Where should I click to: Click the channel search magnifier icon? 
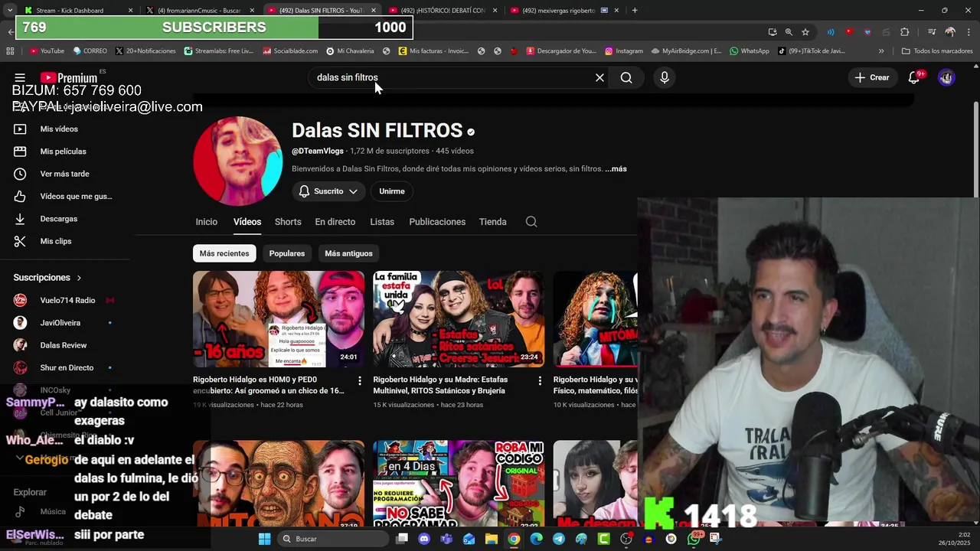pyautogui.click(x=531, y=222)
